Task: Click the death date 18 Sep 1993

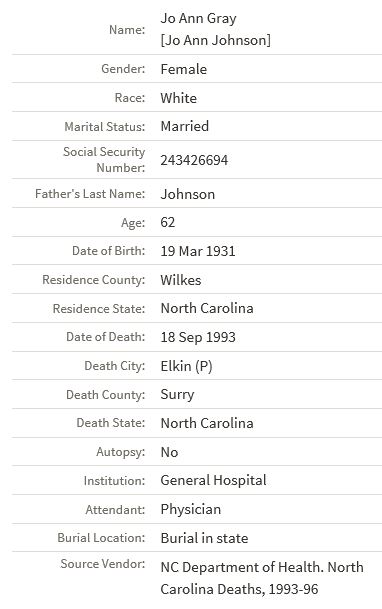Action: (198, 337)
